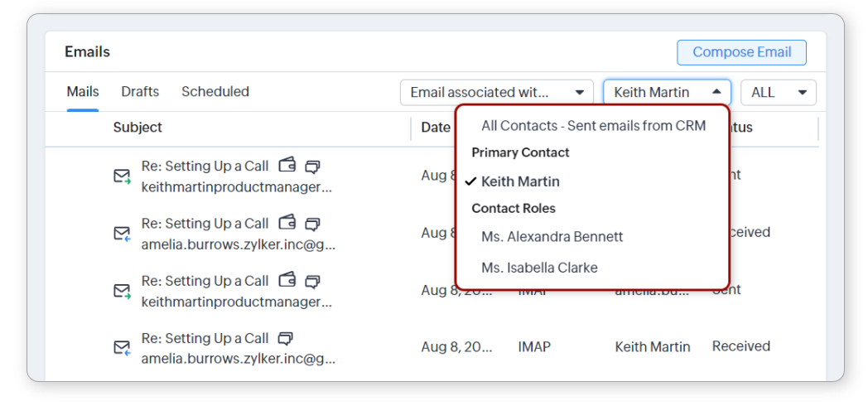Click the wallet icon on first email

[287, 166]
